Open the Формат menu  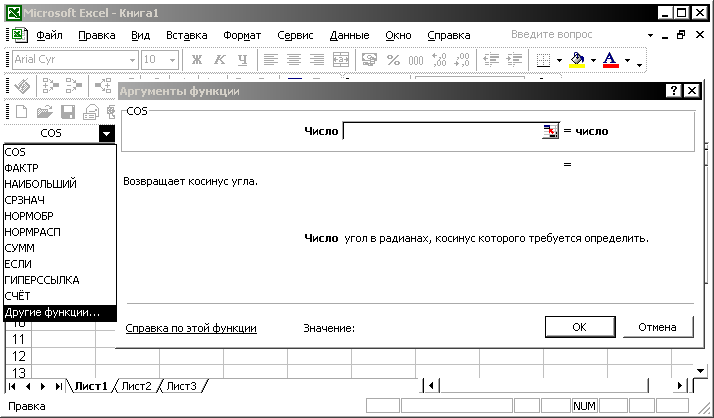click(x=242, y=35)
